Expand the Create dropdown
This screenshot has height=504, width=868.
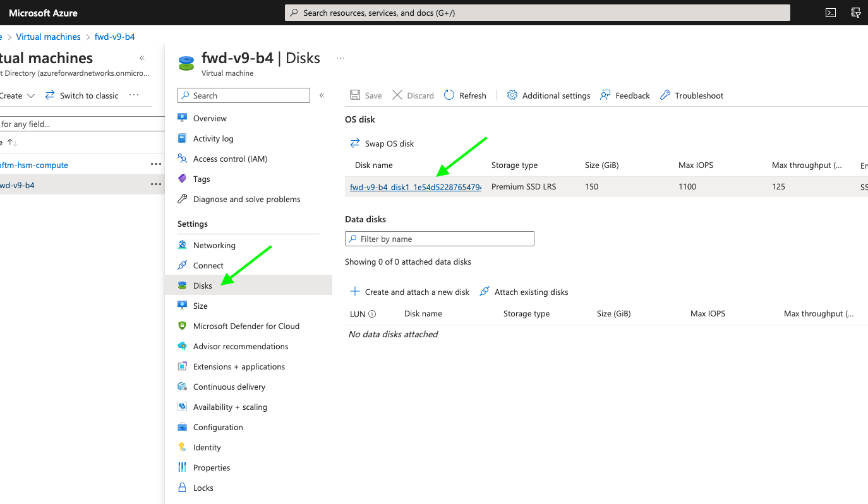tap(30, 96)
